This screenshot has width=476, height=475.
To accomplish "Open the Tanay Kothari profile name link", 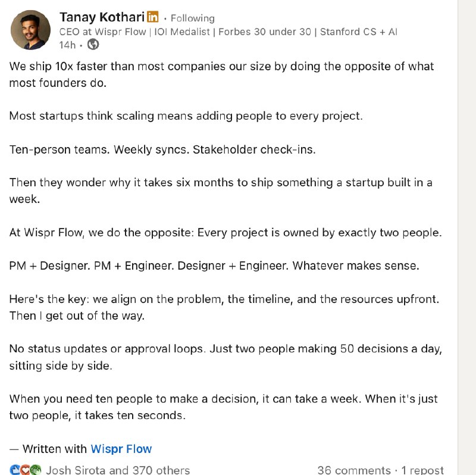I will pos(102,17).
